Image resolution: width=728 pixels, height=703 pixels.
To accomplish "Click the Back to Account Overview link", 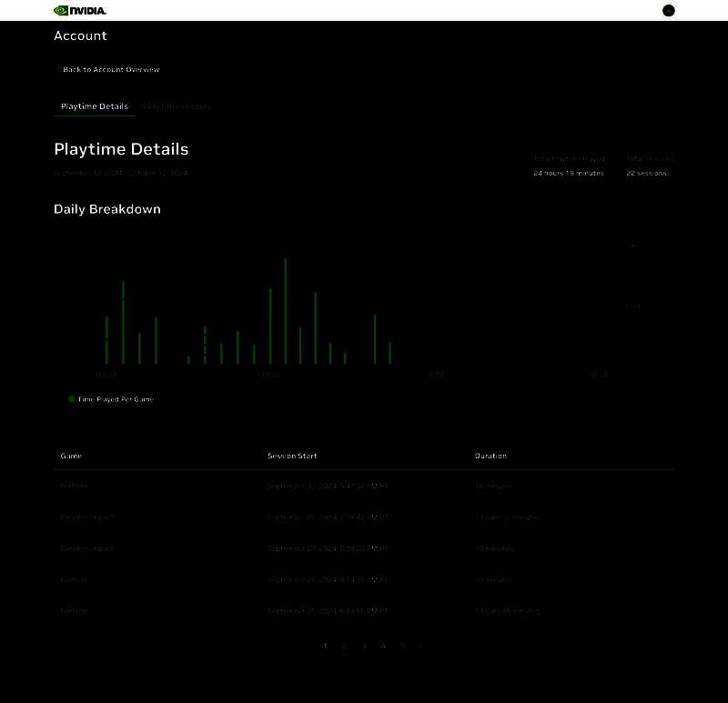I will [x=109, y=70].
